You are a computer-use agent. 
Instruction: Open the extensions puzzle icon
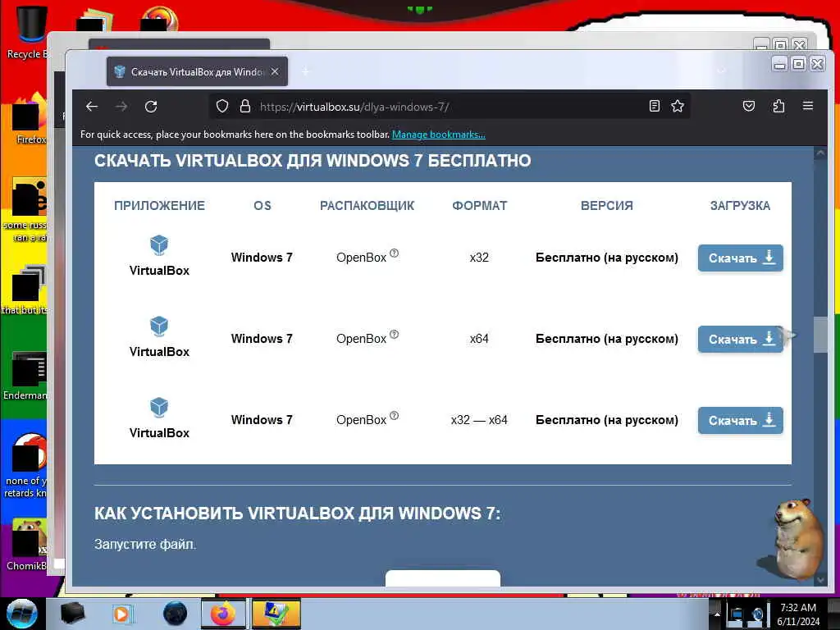pos(778,106)
